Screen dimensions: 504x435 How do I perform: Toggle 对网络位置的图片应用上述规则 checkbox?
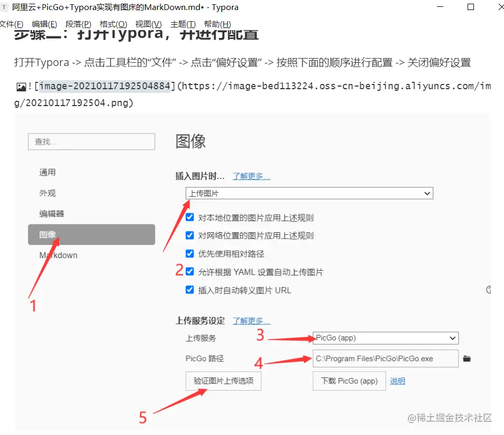pyautogui.click(x=189, y=235)
